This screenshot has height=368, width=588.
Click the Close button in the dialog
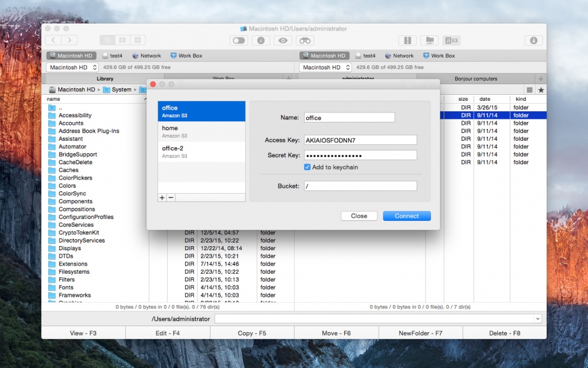click(x=359, y=216)
